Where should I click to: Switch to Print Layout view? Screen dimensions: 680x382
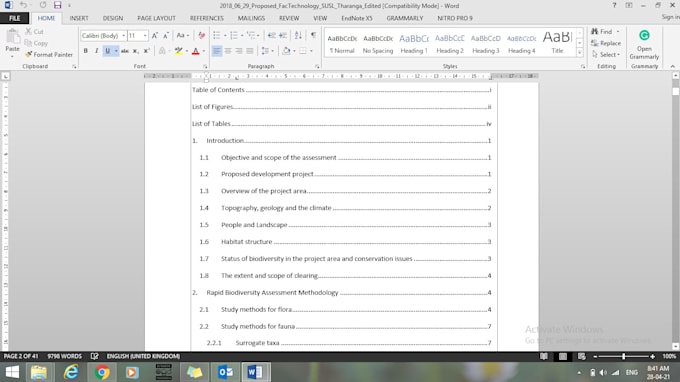[563, 356]
